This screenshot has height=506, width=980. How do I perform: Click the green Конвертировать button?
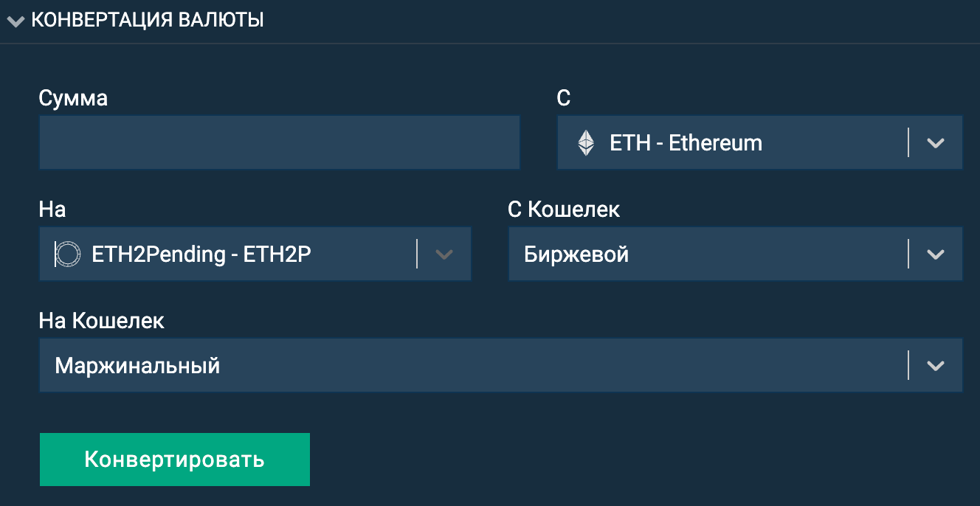point(175,460)
